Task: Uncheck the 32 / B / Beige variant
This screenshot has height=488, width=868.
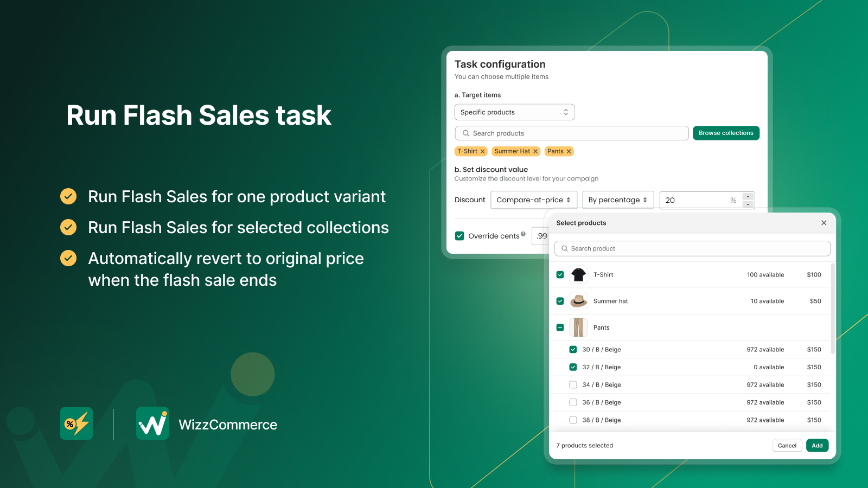Action: pos(573,367)
